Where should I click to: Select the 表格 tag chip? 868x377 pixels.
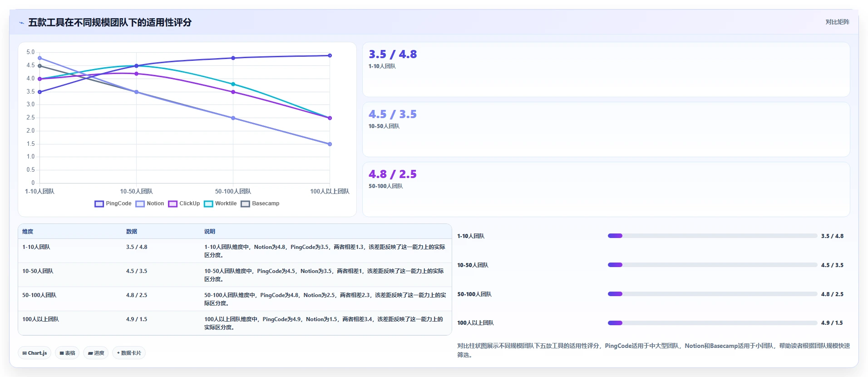[x=67, y=353]
